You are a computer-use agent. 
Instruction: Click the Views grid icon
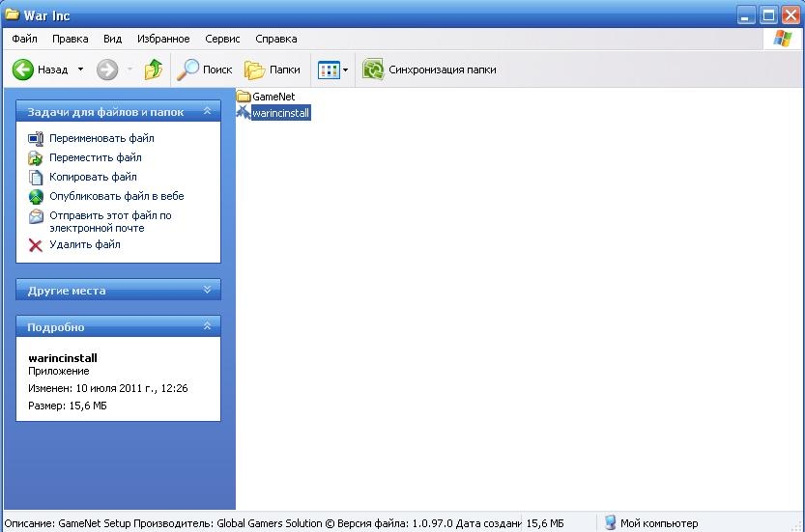[329, 70]
